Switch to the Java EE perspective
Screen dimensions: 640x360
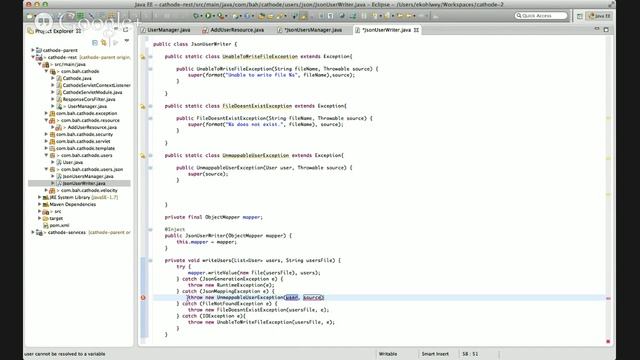600,16
